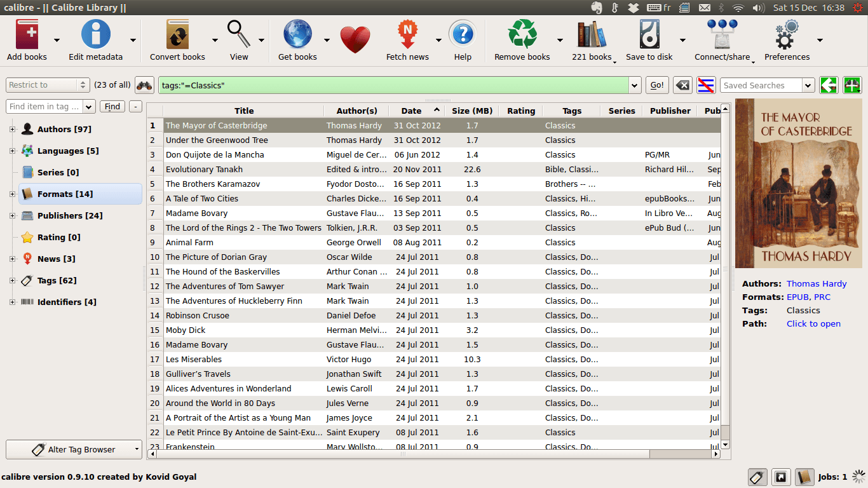Click the Add books icon
Screen dimensions: 868x488
(27, 34)
